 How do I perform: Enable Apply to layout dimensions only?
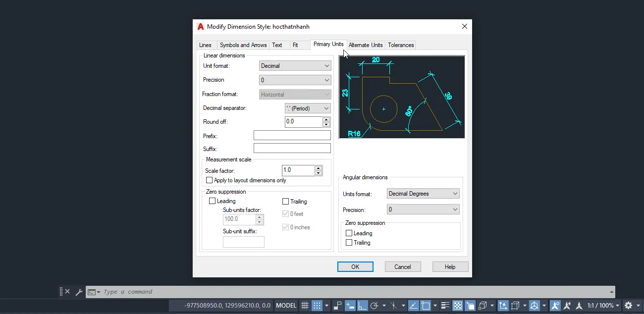coord(210,180)
